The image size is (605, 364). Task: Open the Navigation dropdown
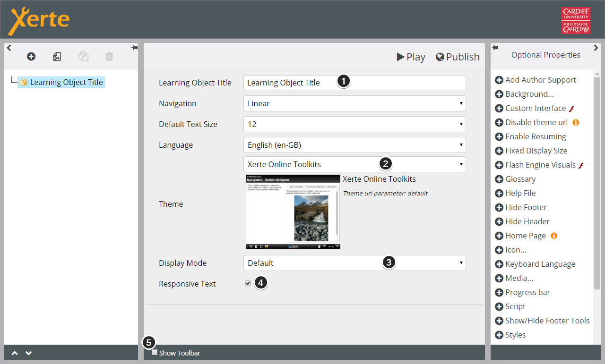354,103
